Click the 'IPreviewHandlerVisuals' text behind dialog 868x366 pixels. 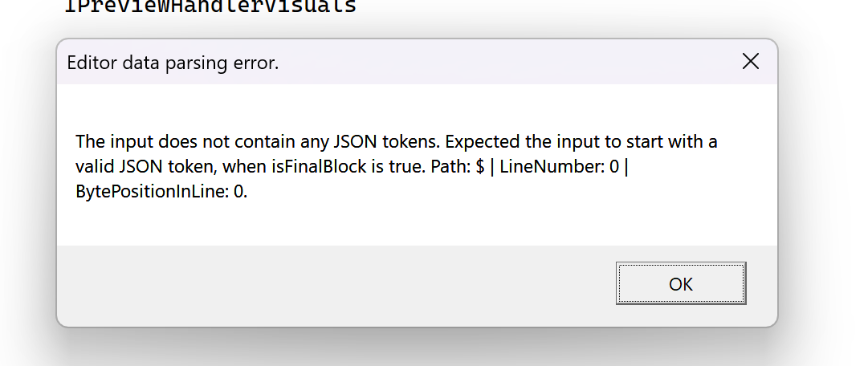[210, 7]
